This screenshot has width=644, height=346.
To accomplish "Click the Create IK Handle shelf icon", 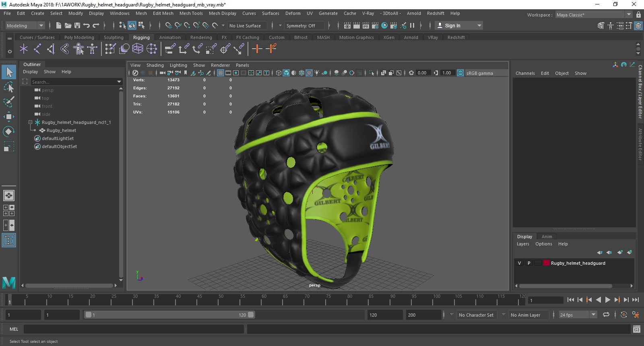I will [51, 49].
